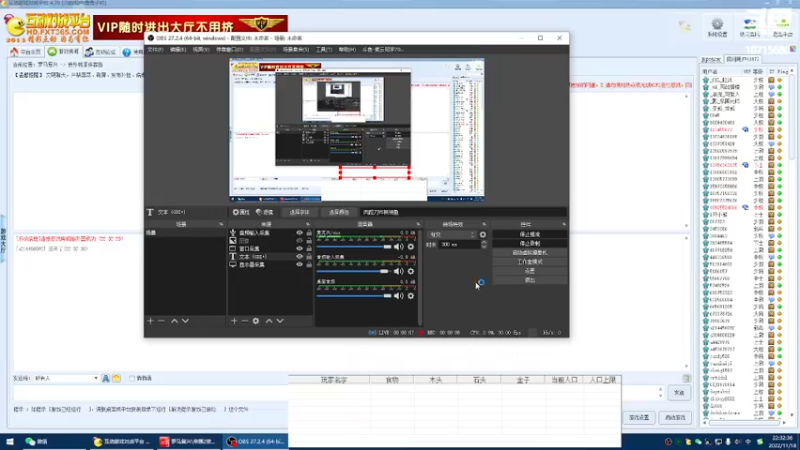This screenshot has height=450, width=800.
Task: Open the Scene Collection menu in OBS
Action: 296,49
